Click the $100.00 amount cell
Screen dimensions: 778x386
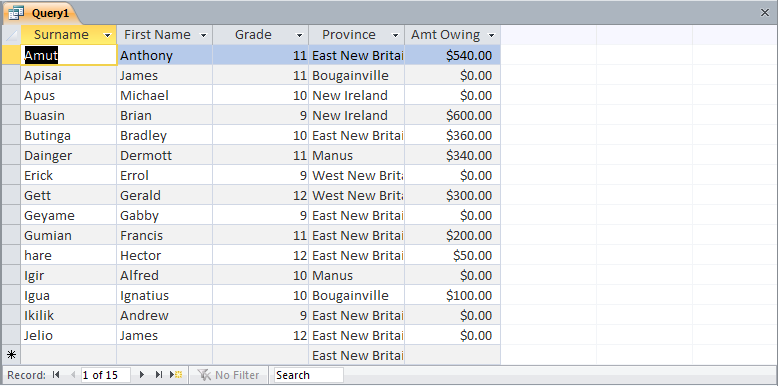453,295
